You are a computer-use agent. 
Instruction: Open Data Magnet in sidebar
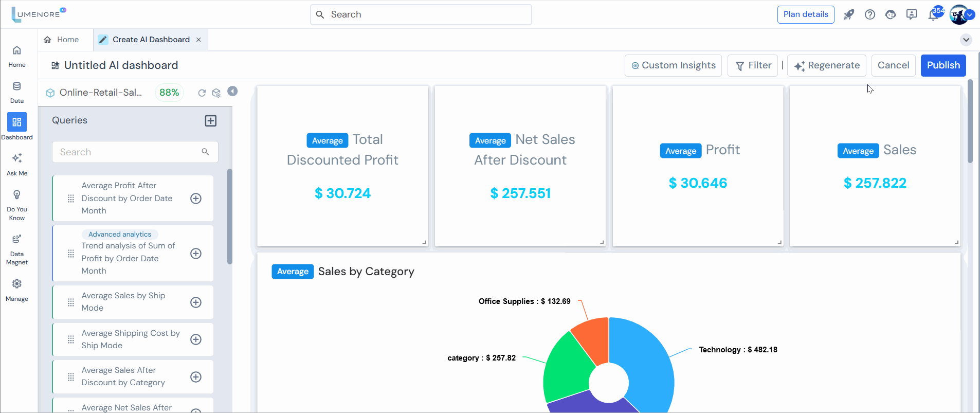coord(17,240)
